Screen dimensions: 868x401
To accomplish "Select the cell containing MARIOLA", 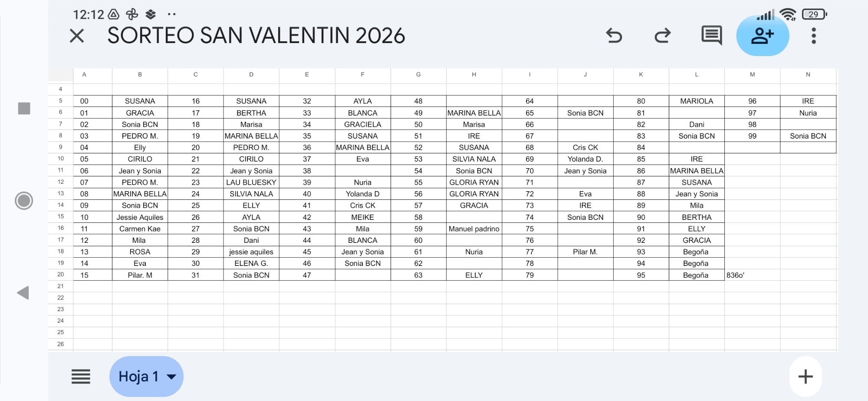I will pyautogui.click(x=697, y=101).
